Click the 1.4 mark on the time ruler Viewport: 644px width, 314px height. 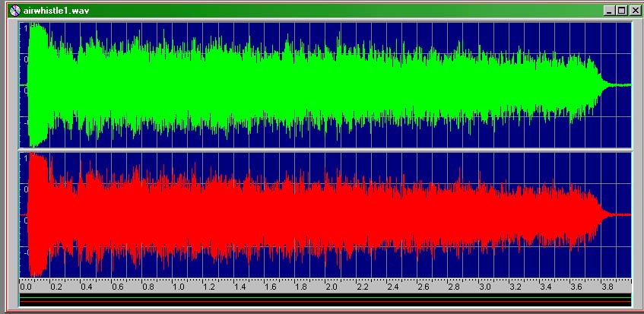click(x=240, y=287)
